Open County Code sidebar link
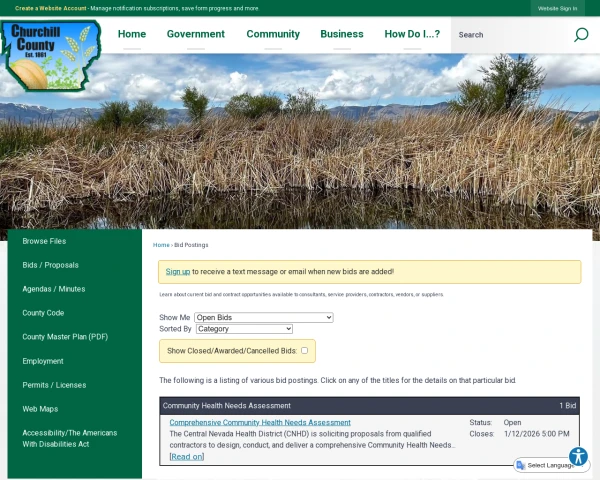Screen dimensions: 600x480 click(x=43, y=313)
